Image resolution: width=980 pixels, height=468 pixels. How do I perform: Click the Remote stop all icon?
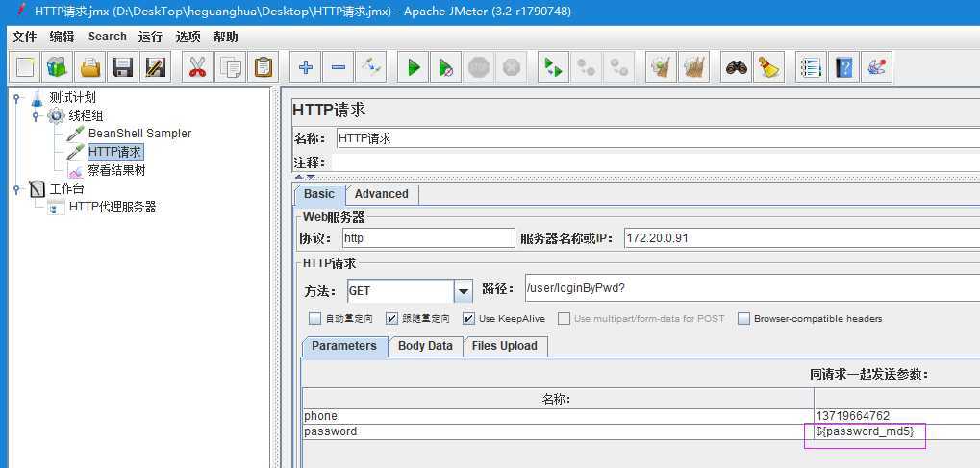586,67
